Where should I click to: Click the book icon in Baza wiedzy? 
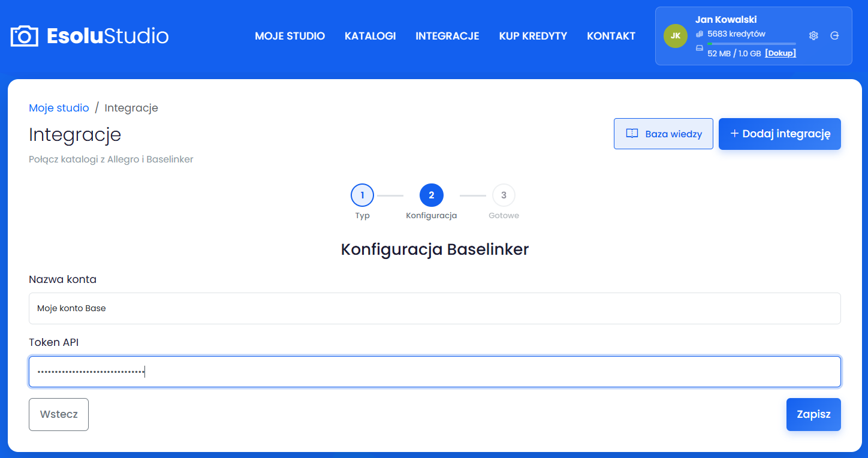[632, 134]
